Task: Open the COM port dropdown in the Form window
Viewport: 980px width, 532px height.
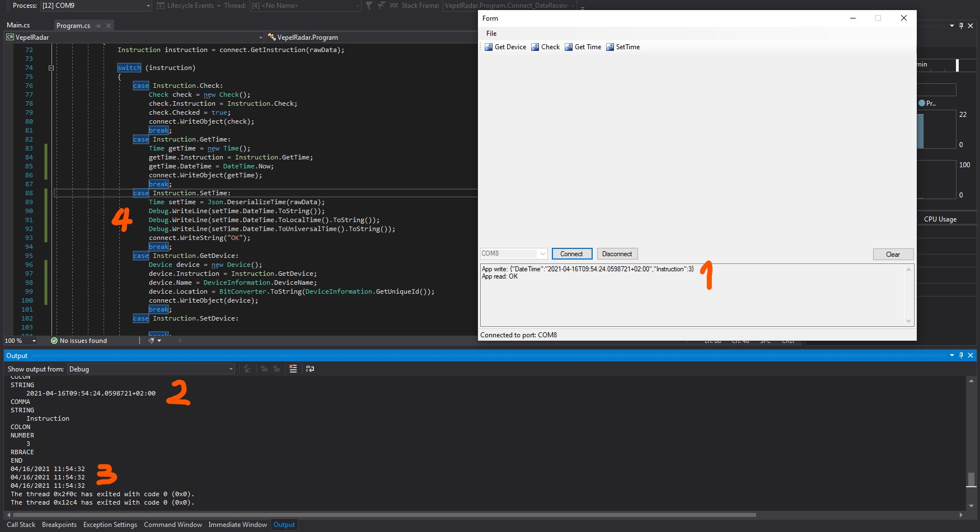Action: tap(542, 253)
